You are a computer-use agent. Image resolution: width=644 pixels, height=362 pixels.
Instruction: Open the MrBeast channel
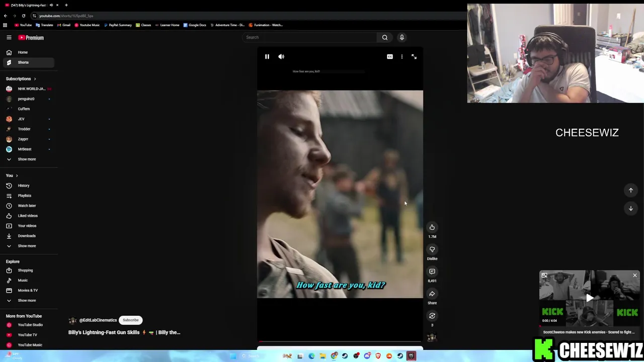coord(29,149)
